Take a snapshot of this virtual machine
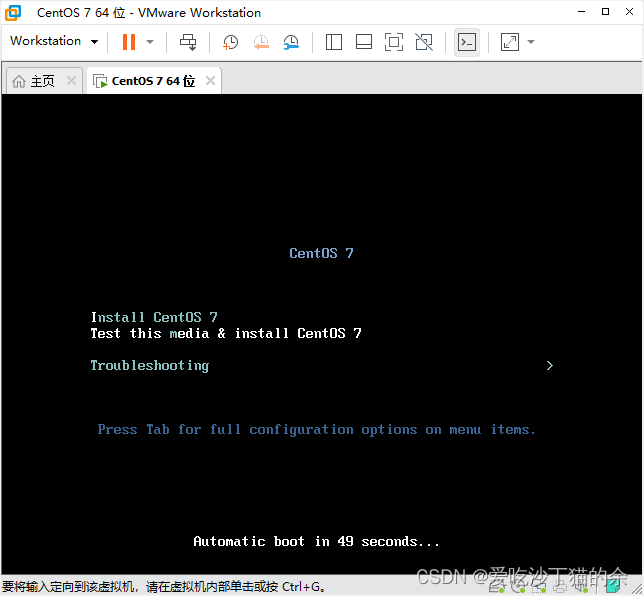Screen dimensions: 644x596 click(230, 42)
